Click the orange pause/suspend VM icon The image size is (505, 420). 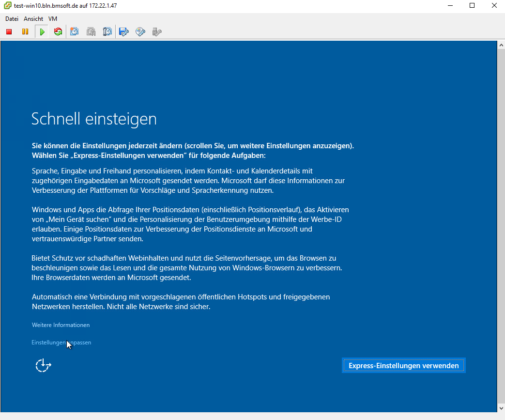pos(25,31)
